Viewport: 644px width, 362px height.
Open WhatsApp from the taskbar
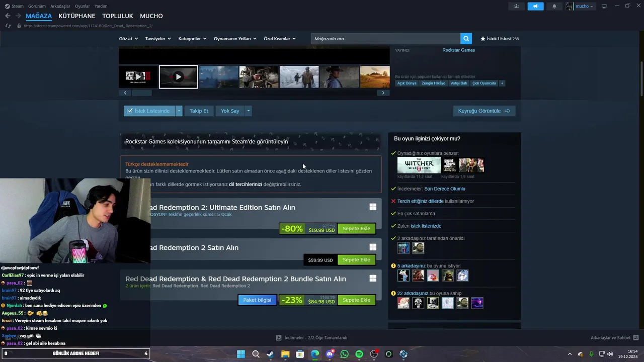click(x=344, y=354)
